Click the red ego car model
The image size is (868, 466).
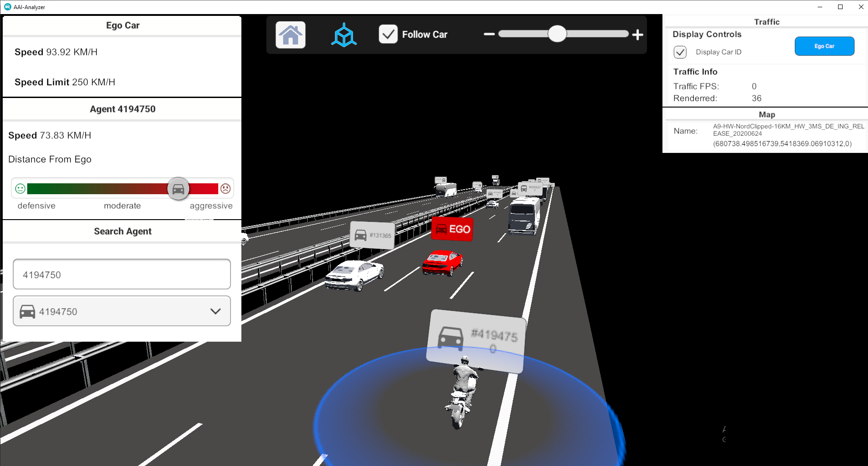(442, 263)
